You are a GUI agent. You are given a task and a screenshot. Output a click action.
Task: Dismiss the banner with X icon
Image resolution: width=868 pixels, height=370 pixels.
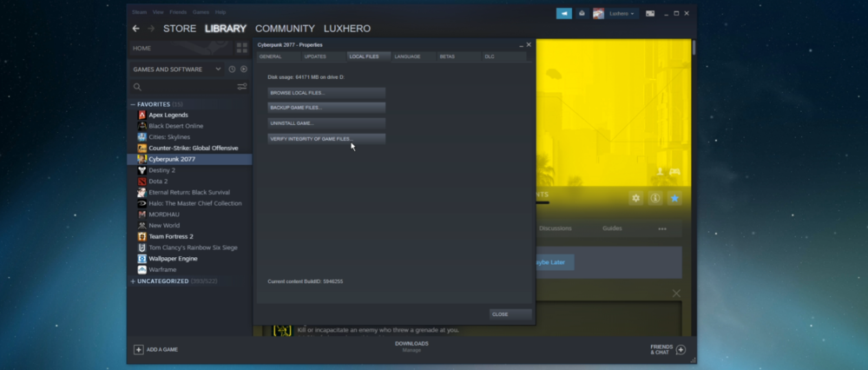676,294
